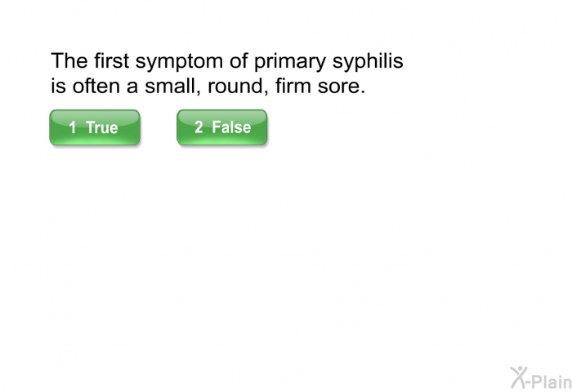Click the word 'round,' in the statement
This screenshot has height=392, width=572.
click(238, 87)
